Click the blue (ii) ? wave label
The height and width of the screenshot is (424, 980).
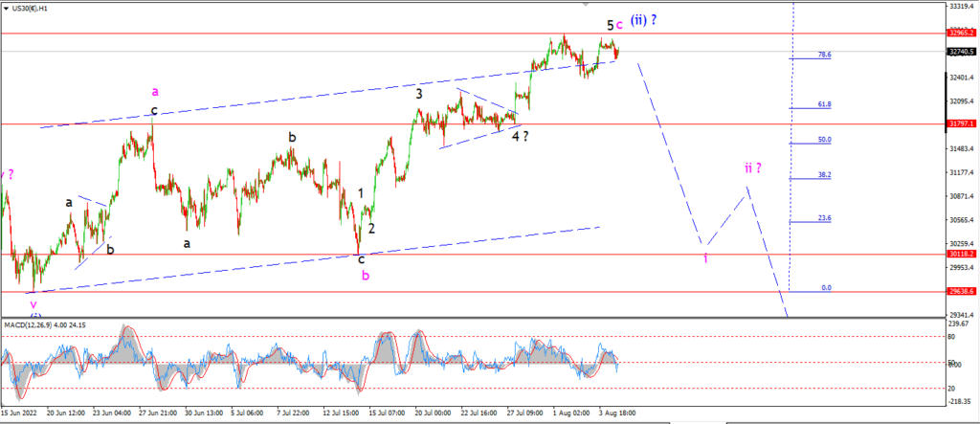[x=643, y=19]
